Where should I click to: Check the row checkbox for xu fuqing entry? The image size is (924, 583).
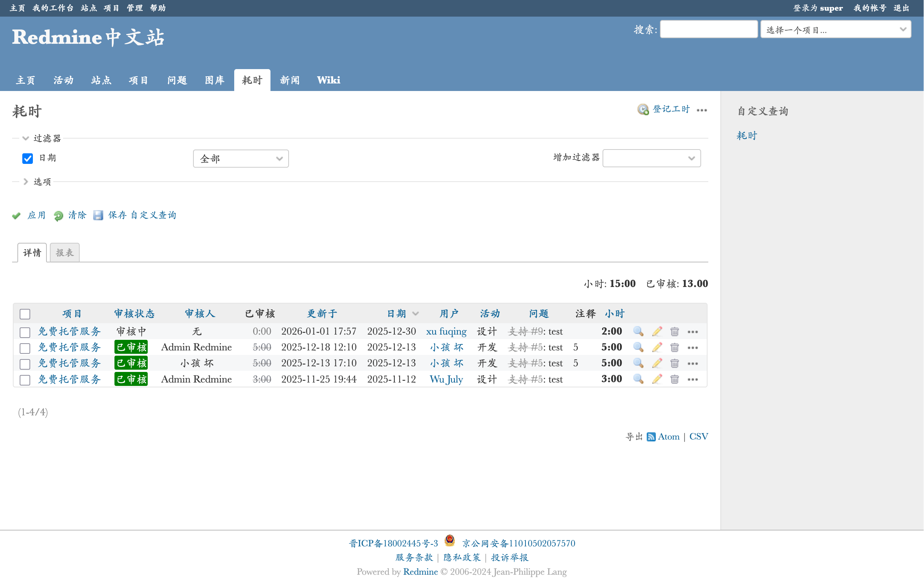point(25,332)
